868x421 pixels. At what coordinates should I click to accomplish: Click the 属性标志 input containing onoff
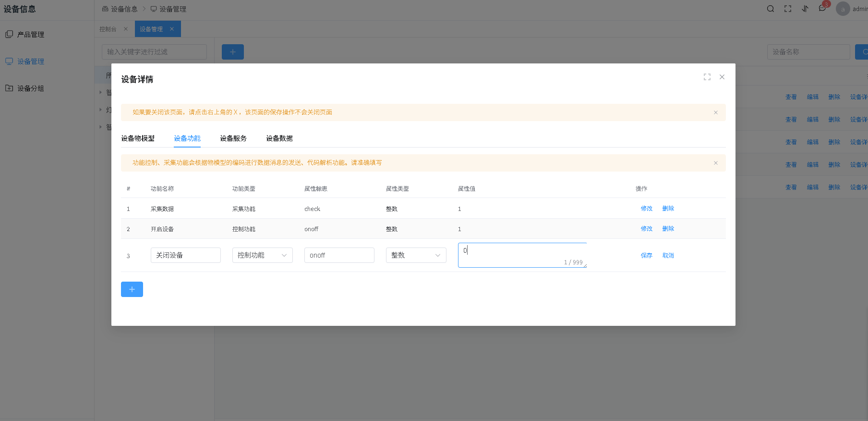pos(339,255)
